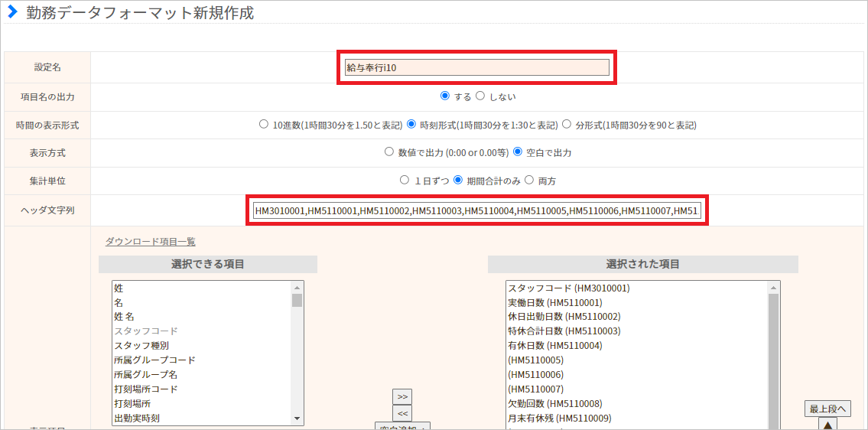The width and height of the screenshot is (868, 430).
Task: Select スタッフコード (HM3010001) in selected items
Action: pos(636,288)
